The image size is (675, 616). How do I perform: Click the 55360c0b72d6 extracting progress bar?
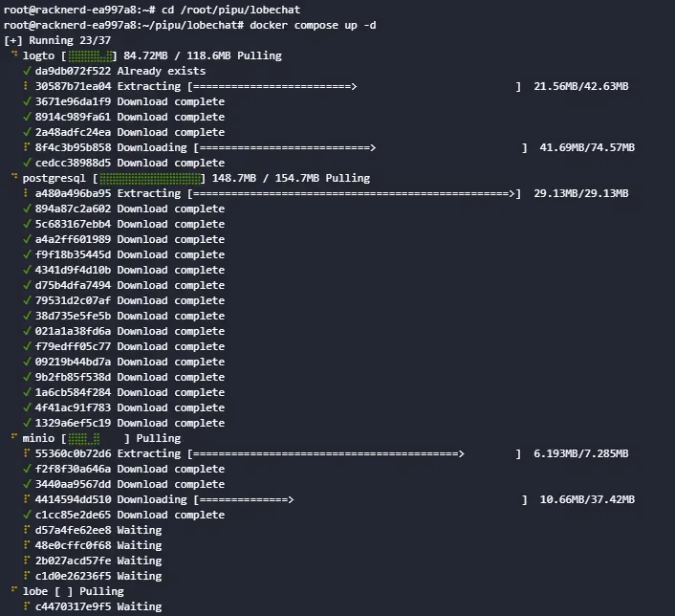click(355, 453)
